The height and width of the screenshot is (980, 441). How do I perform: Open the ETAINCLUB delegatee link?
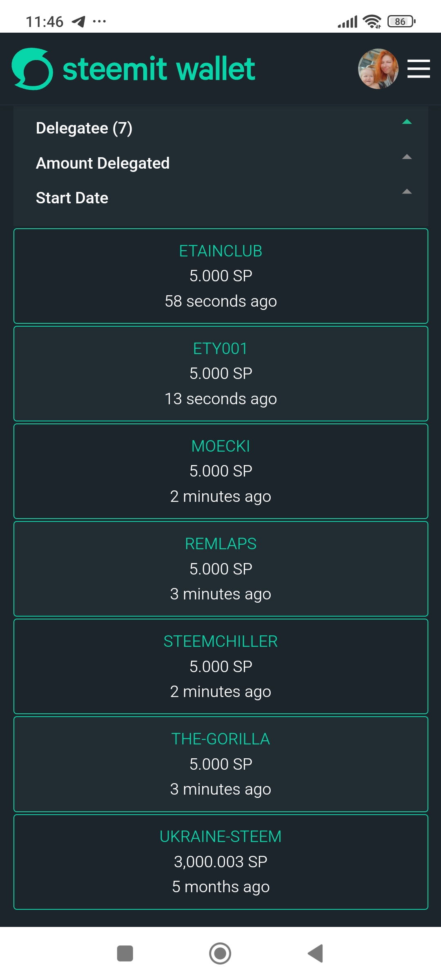(221, 251)
